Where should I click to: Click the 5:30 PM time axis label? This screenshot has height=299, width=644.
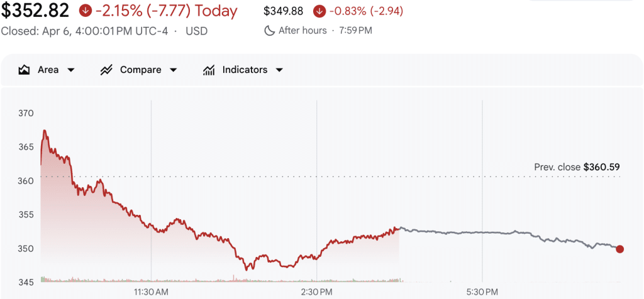click(482, 292)
